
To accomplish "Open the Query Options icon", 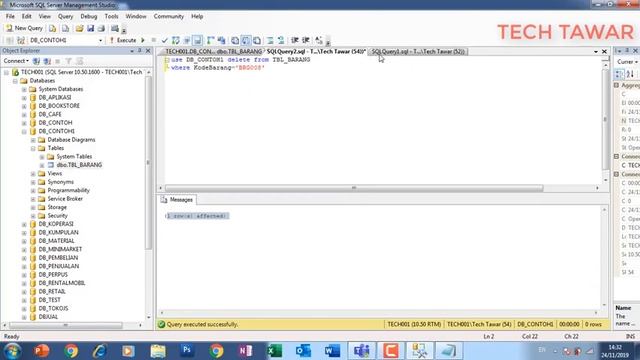I will (x=187, y=40).
